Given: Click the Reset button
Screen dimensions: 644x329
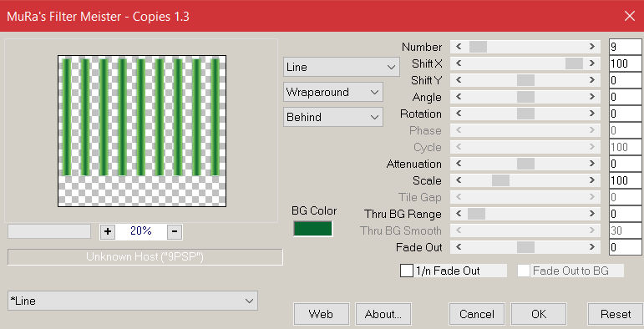Looking at the screenshot, I should coord(616,314).
